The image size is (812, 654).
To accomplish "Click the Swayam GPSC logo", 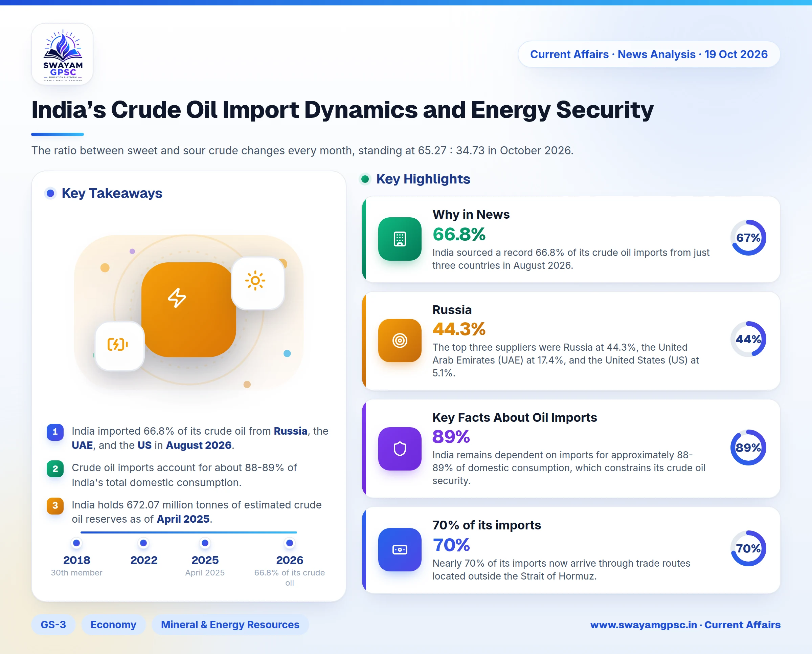I will tap(62, 54).
